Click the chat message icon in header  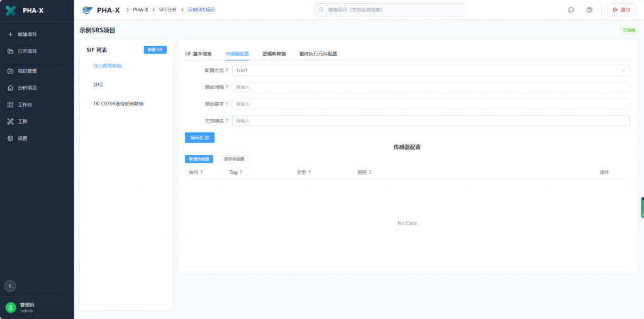571,9
